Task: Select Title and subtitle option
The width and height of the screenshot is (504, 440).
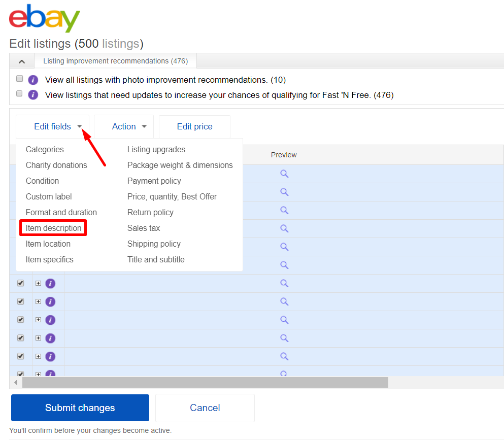Action: [156, 260]
